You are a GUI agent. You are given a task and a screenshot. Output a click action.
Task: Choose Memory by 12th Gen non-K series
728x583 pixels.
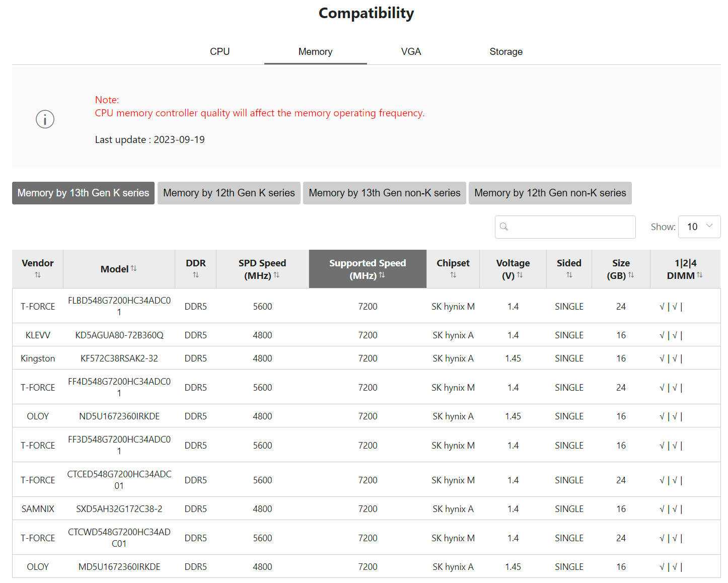click(550, 193)
